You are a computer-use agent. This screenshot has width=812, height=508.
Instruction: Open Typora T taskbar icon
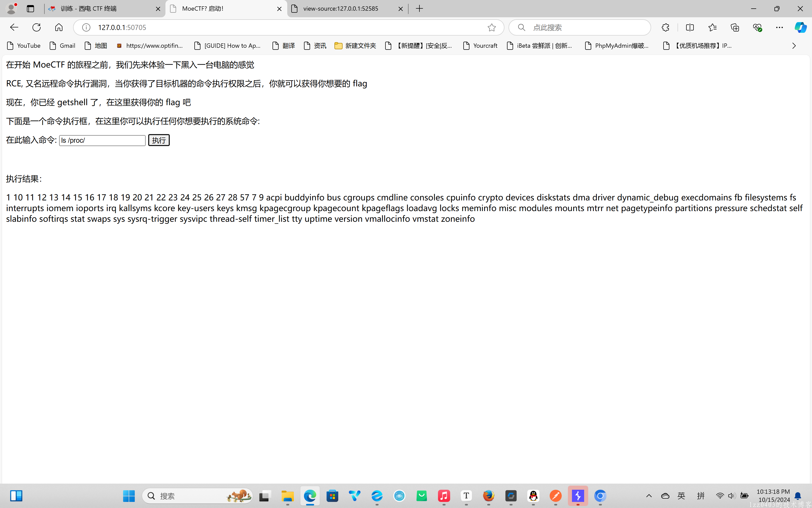(x=466, y=496)
